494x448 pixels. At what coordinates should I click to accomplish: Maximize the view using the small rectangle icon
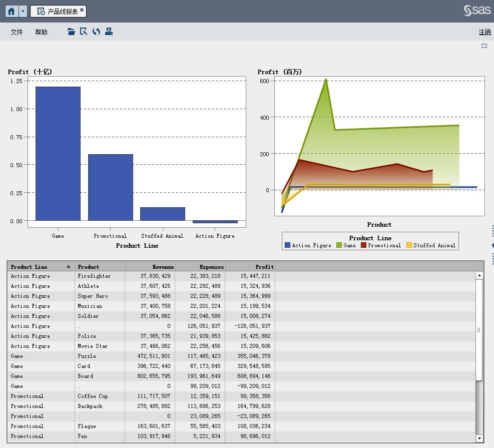[484, 46]
